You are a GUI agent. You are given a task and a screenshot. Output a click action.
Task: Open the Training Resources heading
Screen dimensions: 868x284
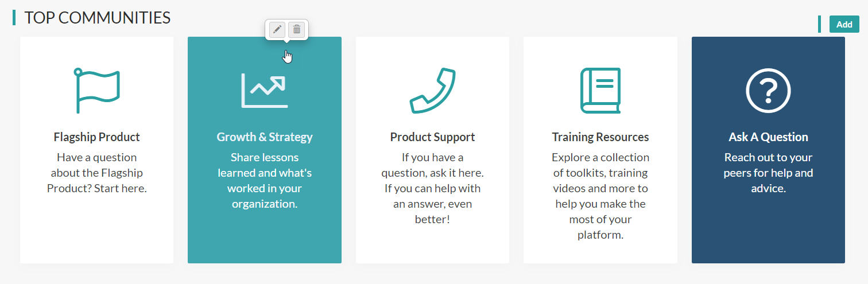point(600,137)
